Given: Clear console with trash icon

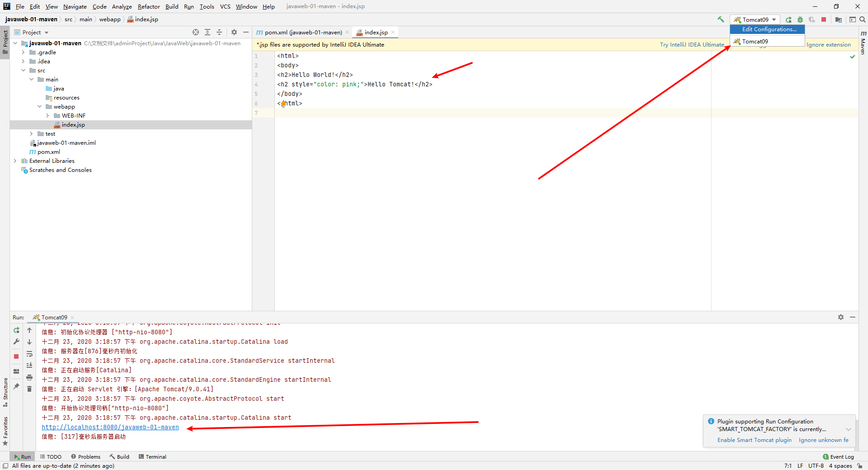Looking at the screenshot, I should [29, 389].
